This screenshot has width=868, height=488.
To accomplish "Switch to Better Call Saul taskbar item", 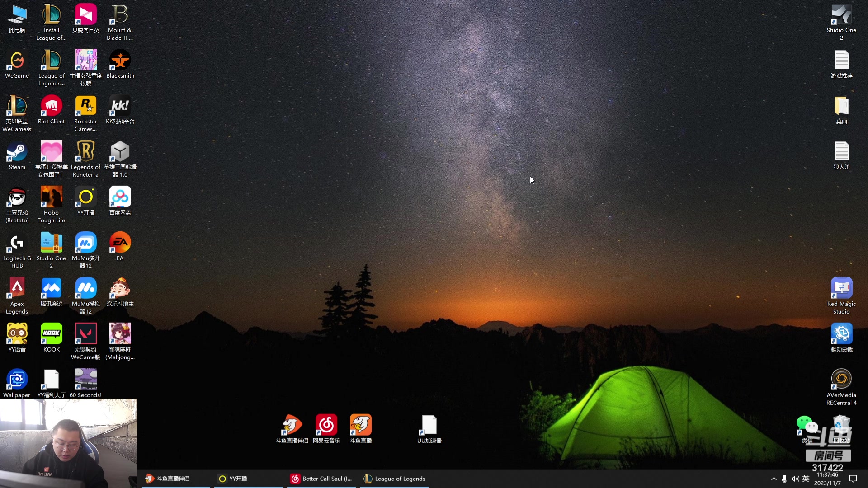I will coord(321,479).
